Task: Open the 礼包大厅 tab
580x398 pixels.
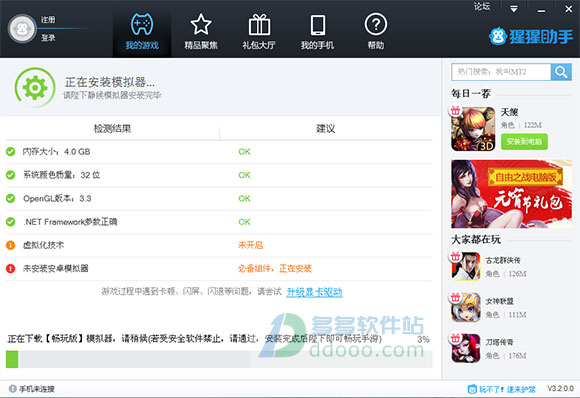Action: pyautogui.click(x=259, y=32)
